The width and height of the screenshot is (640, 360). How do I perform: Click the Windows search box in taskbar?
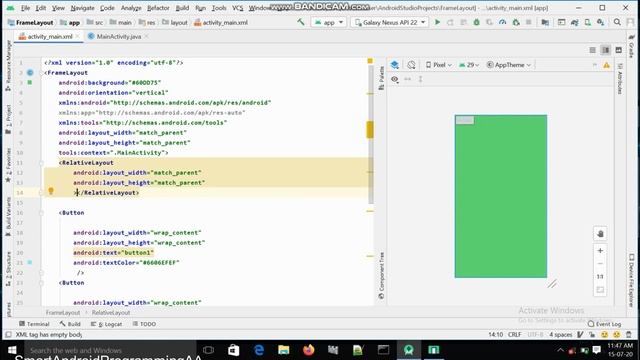click(111, 350)
